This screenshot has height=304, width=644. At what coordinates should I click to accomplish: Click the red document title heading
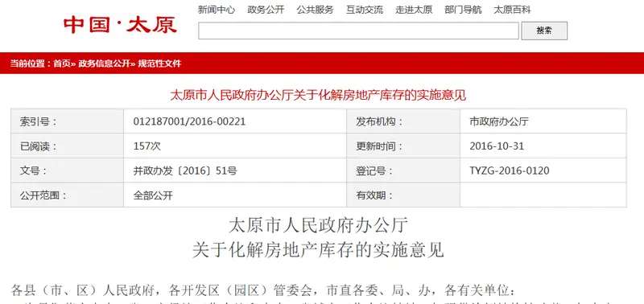[318, 95]
